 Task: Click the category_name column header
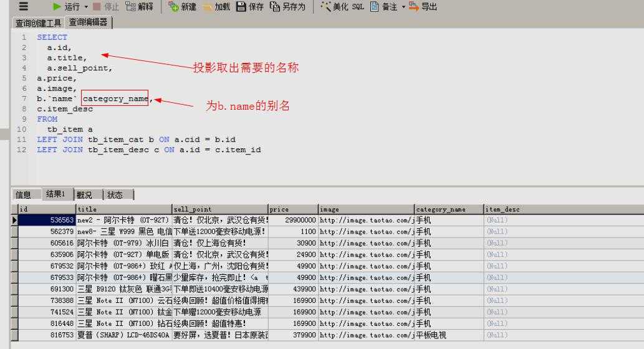click(449, 209)
